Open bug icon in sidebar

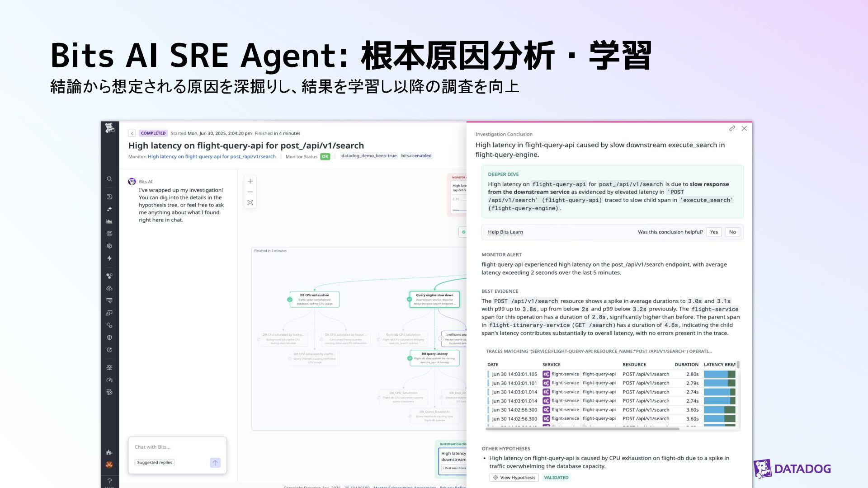pos(109,367)
